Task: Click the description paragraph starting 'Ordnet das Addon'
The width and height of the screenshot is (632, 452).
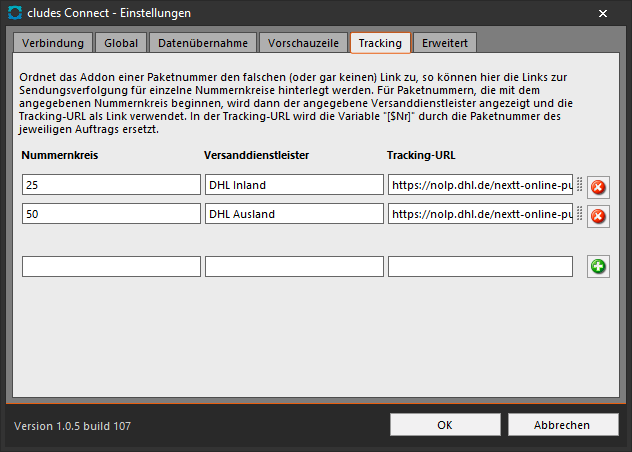Action: [x=296, y=103]
